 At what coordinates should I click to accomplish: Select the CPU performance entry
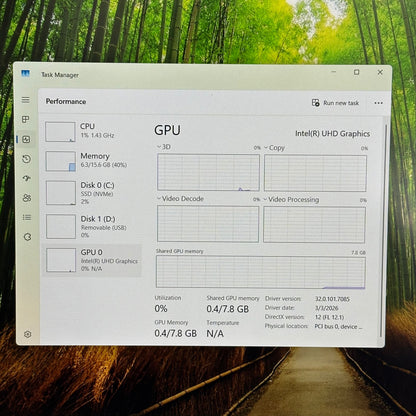pos(92,131)
